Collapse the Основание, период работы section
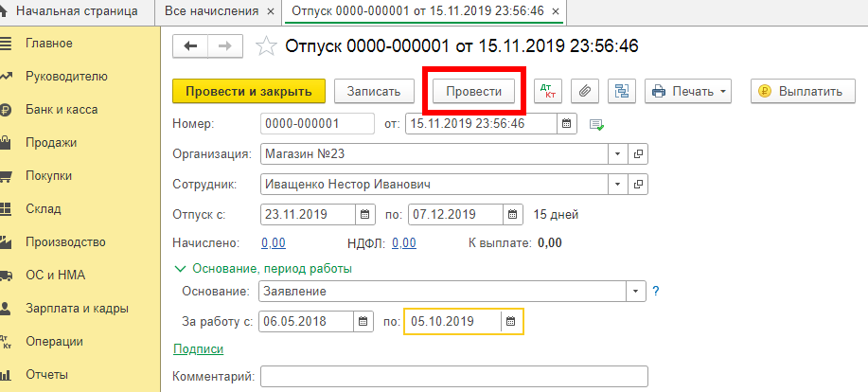This screenshot has height=392, width=868. [178, 269]
